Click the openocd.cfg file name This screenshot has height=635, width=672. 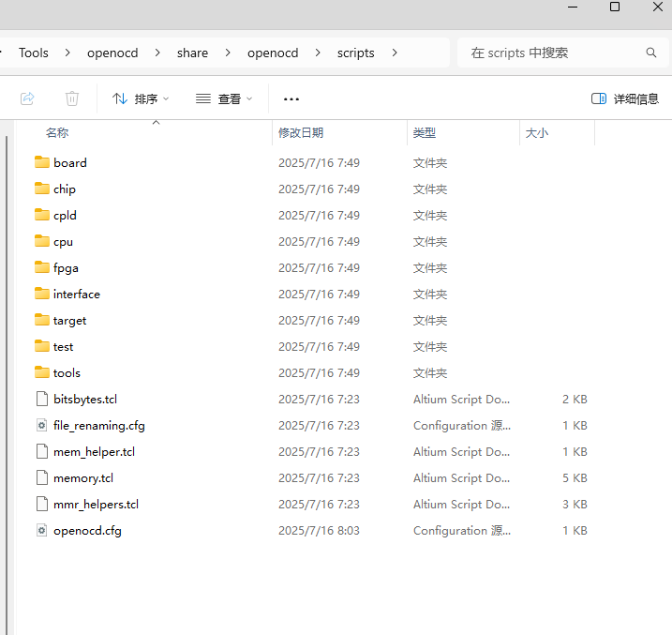point(87,531)
